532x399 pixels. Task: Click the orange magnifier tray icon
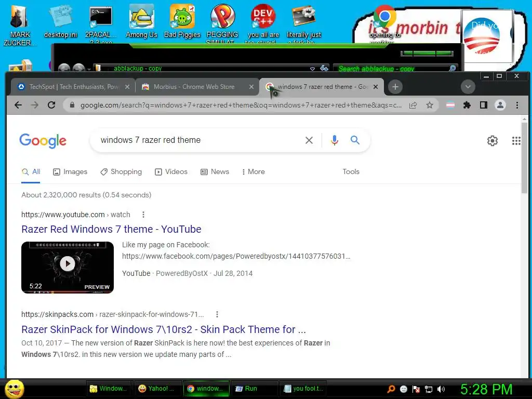pos(391,389)
